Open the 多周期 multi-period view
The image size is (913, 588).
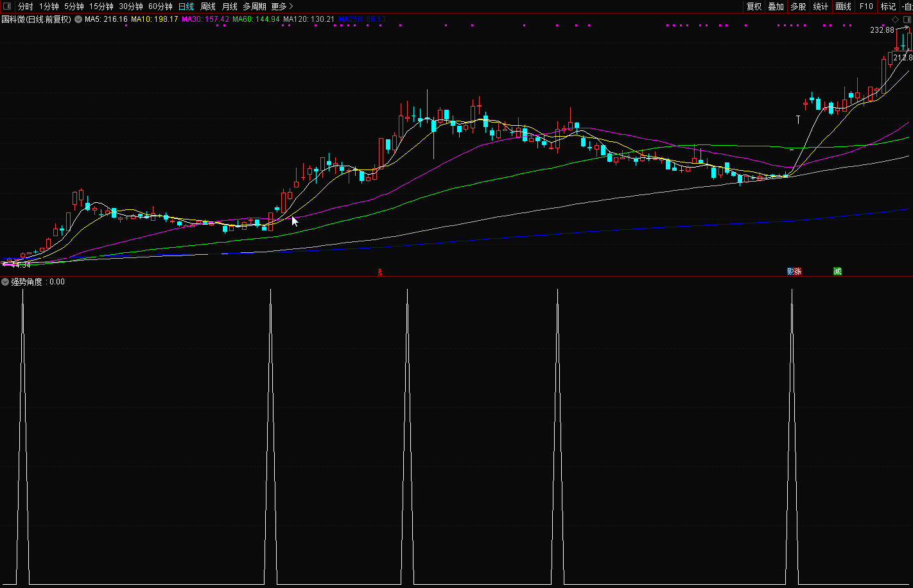[254, 6]
